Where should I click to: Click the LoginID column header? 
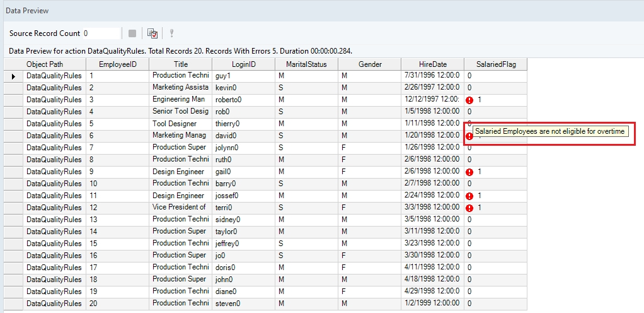[x=243, y=64]
